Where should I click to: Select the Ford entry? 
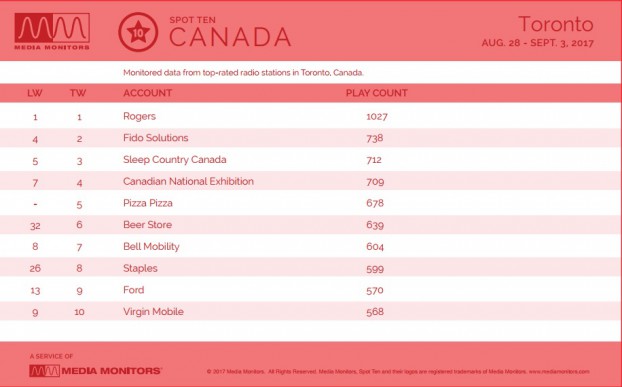coord(134,290)
